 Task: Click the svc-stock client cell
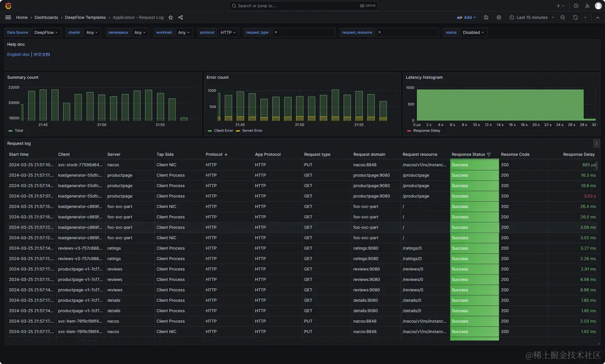[x=80, y=165]
